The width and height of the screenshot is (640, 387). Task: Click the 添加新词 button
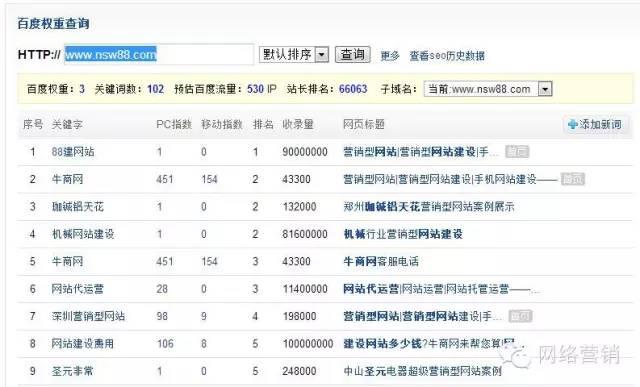(x=596, y=125)
